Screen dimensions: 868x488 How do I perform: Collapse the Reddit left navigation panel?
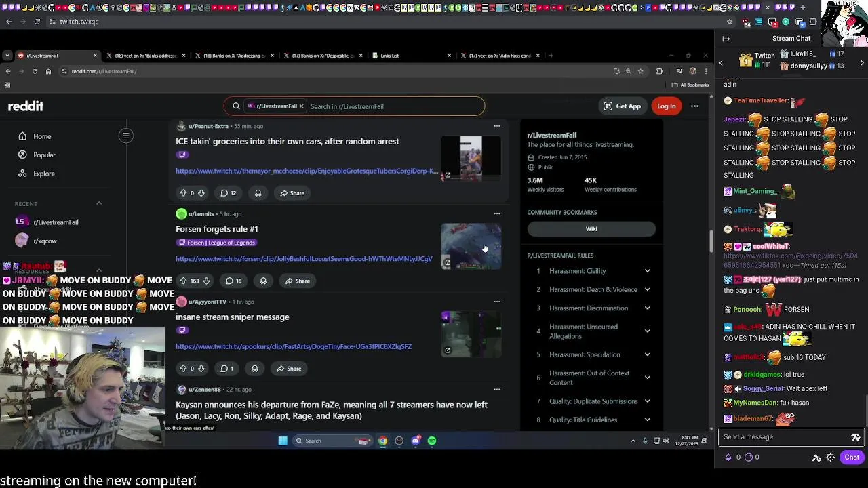pos(125,136)
